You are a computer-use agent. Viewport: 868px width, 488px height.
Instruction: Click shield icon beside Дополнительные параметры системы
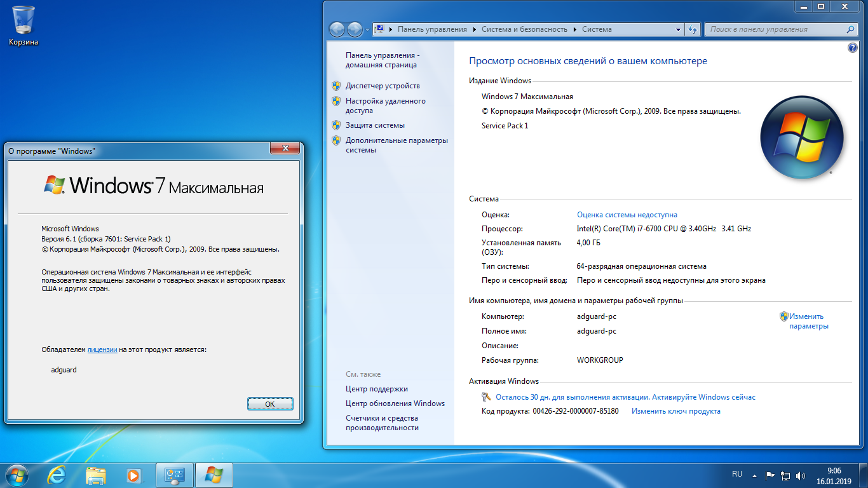336,140
